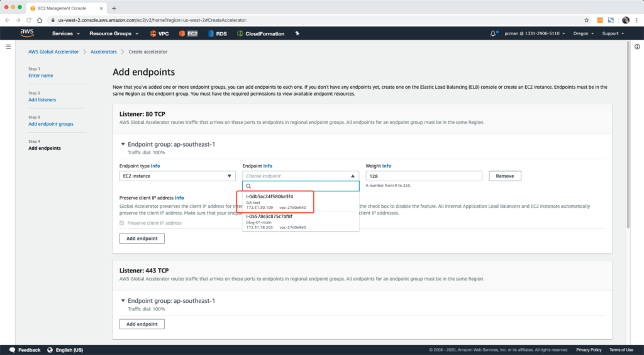Open the Services menu

click(x=66, y=33)
